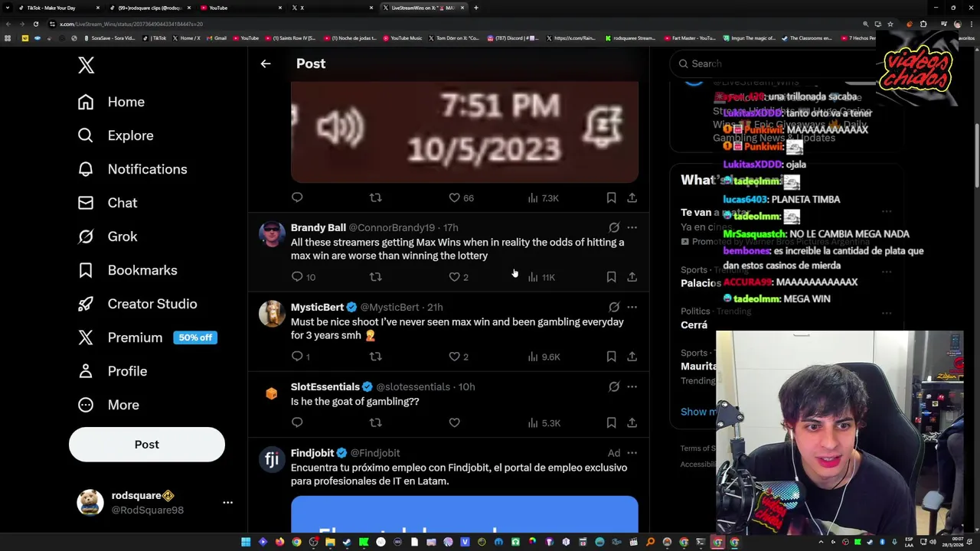Open more options on Findjobit ad

(x=632, y=453)
